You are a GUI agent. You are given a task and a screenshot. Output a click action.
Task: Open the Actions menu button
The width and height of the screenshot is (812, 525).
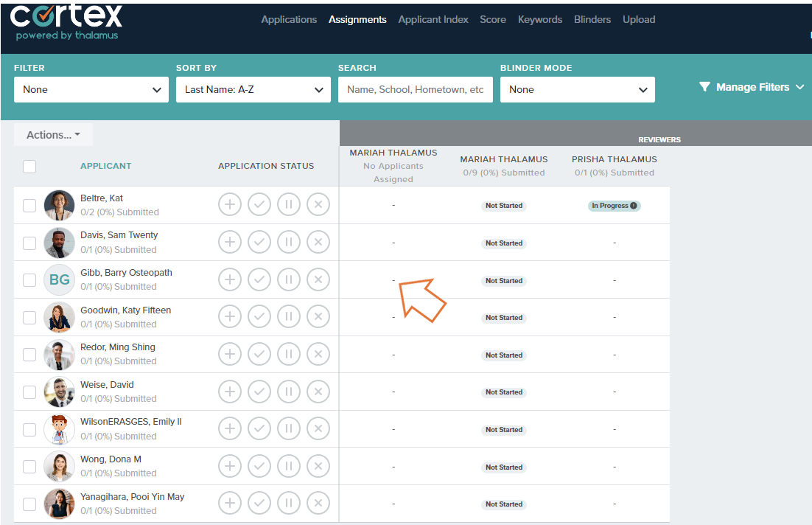52,134
